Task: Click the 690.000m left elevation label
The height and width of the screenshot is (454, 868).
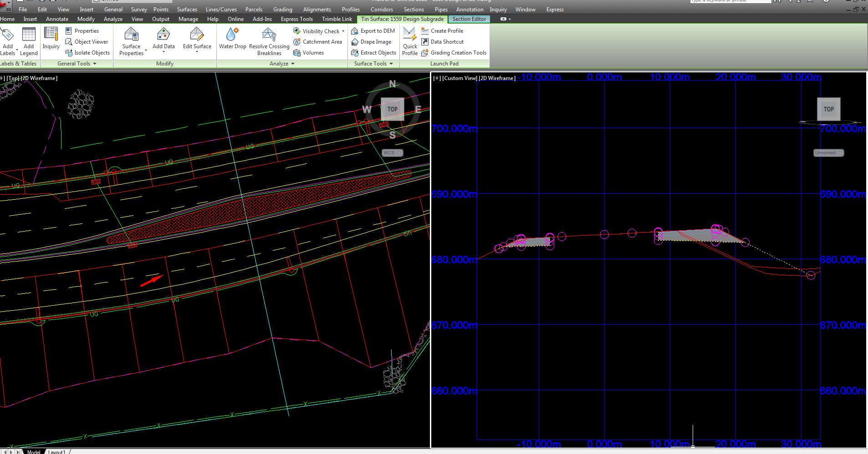Action: pyautogui.click(x=454, y=194)
